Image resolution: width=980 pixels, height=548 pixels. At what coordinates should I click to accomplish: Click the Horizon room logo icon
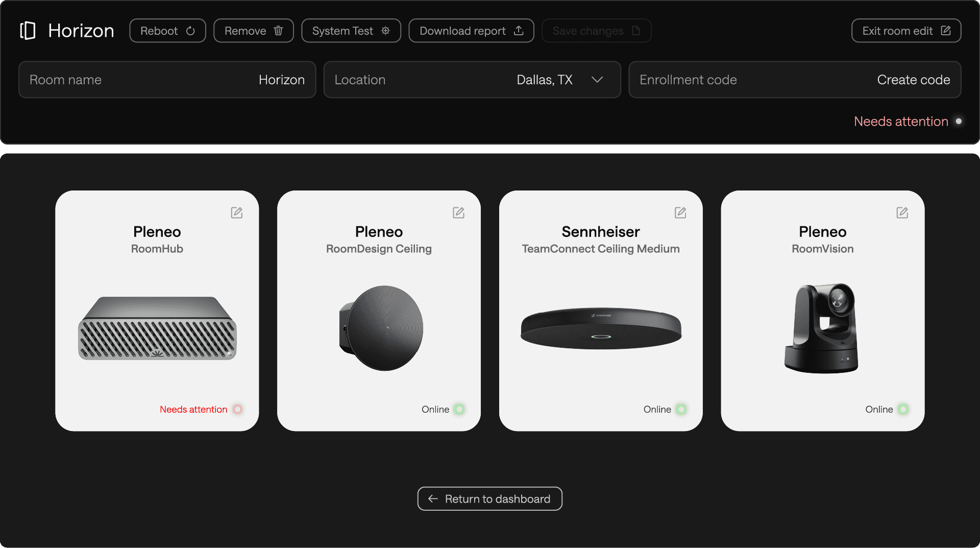coord(28,31)
